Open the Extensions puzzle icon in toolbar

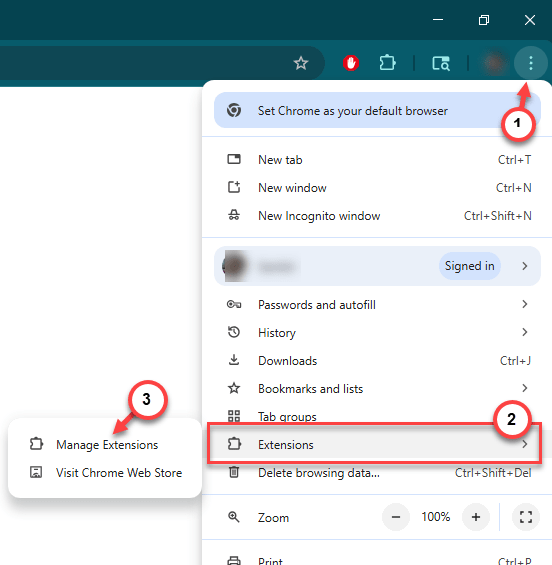[x=387, y=63]
